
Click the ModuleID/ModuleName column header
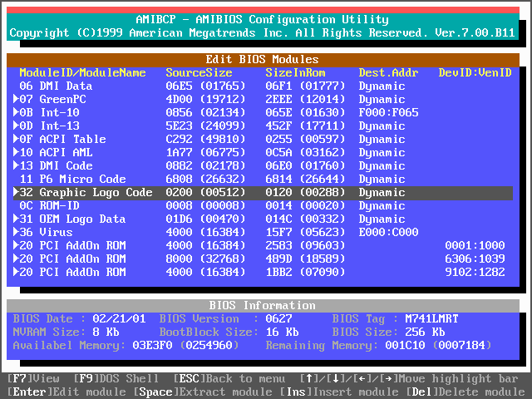(83, 72)
